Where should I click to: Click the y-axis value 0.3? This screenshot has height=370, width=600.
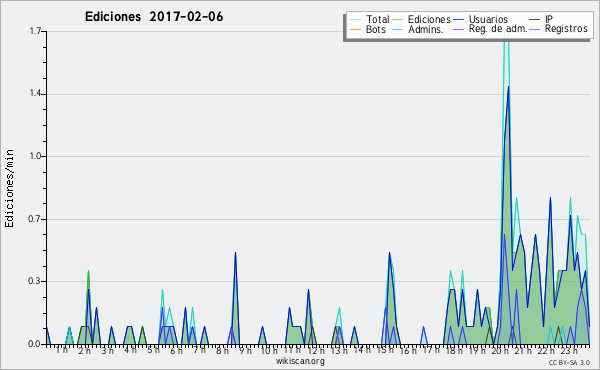point(35,281)
